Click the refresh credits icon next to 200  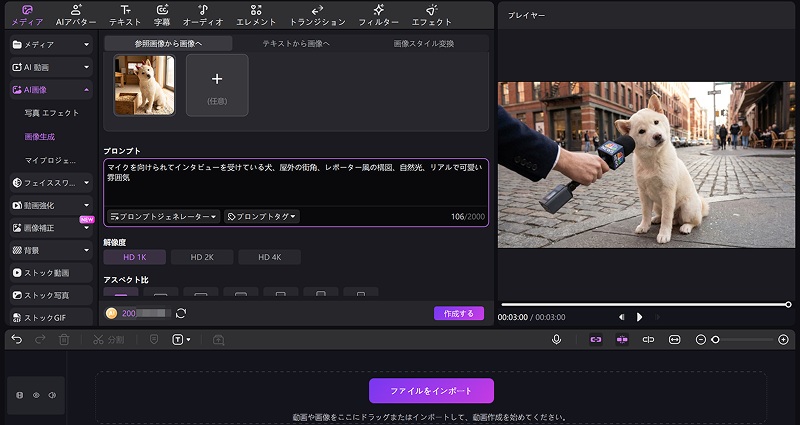tap(181, 313)
